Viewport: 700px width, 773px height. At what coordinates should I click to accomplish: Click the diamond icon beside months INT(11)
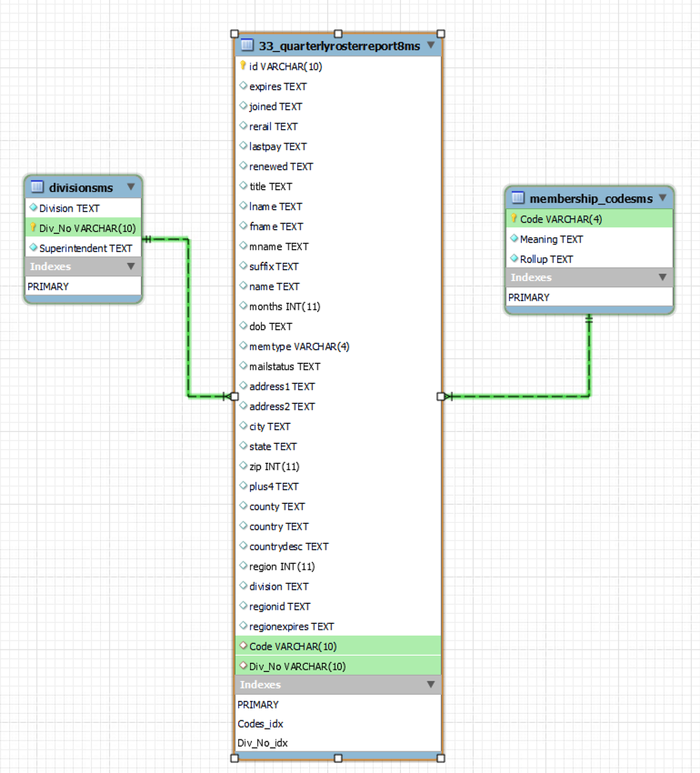coord(243,306)
